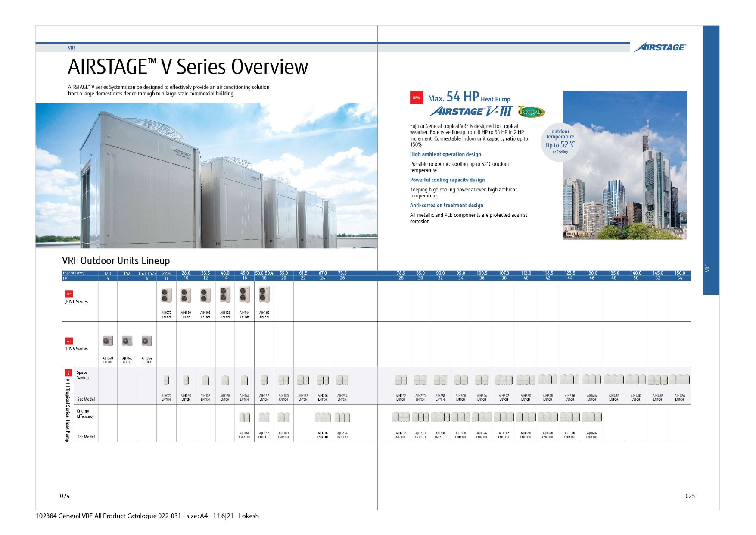
Task: Click the AJH040 LCLBH unit image
Action: tap(108, 341)
